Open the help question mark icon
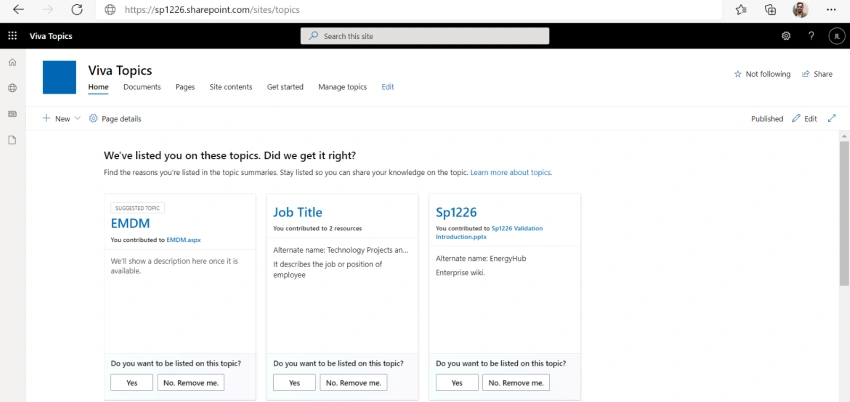The width and height of the screenshot is (850, 402). click(x=811, y=36)
